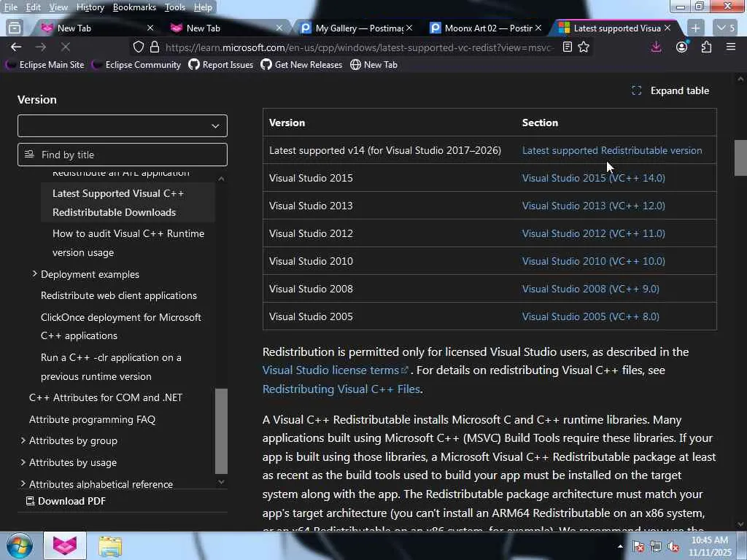The width and height of the screenshot is (747, 560).
Task: Close the Moonx Art 02 tab
Action: [x=538, y=28]
